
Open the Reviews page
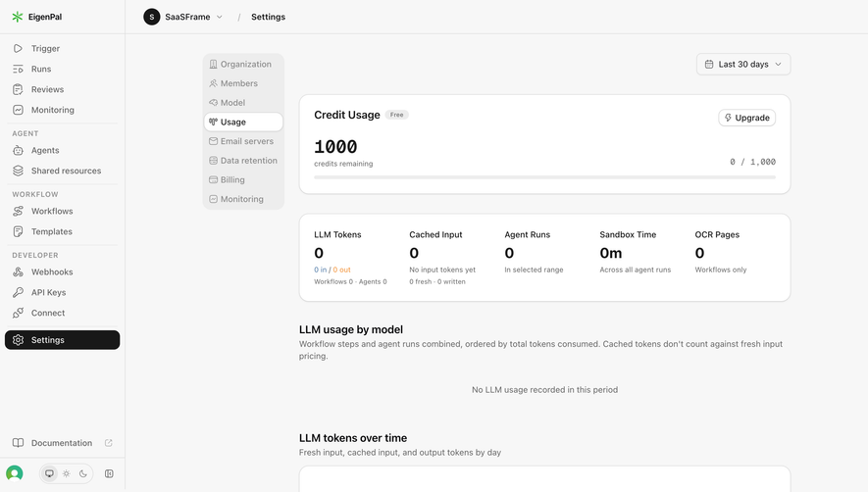click(62, 89)
